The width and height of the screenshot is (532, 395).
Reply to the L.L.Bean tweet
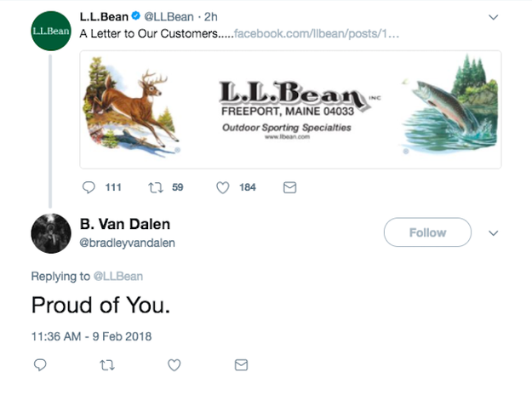[x=89, y=187]
